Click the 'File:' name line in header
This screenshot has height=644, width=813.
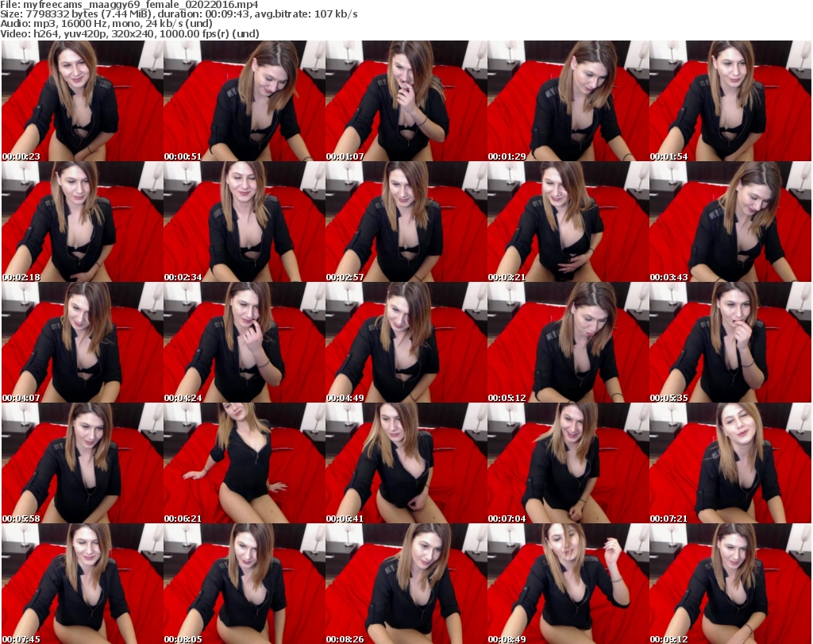(129, 5)
